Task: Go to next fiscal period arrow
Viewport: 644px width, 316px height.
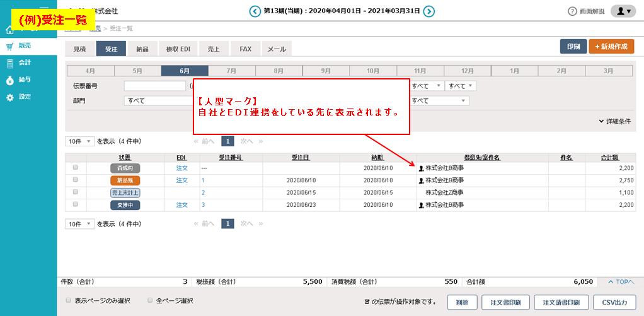Action: click(x=428, y=11)
